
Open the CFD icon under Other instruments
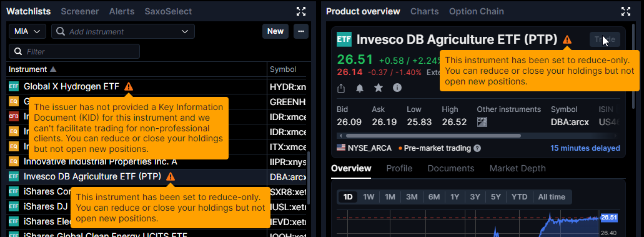pyautogui.click(x=482, y=122)
